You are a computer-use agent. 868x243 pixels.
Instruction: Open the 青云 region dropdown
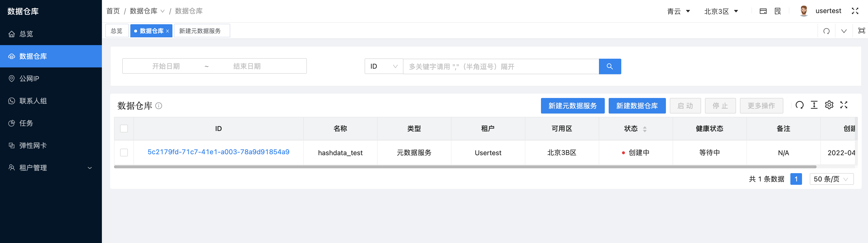(679, 11)
